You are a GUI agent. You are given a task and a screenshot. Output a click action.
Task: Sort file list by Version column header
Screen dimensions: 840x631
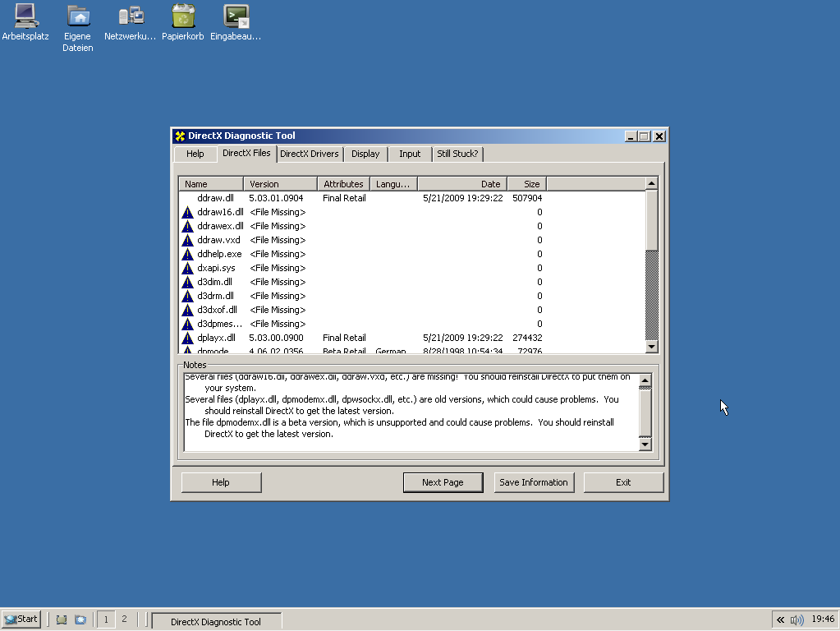point(280,184)
